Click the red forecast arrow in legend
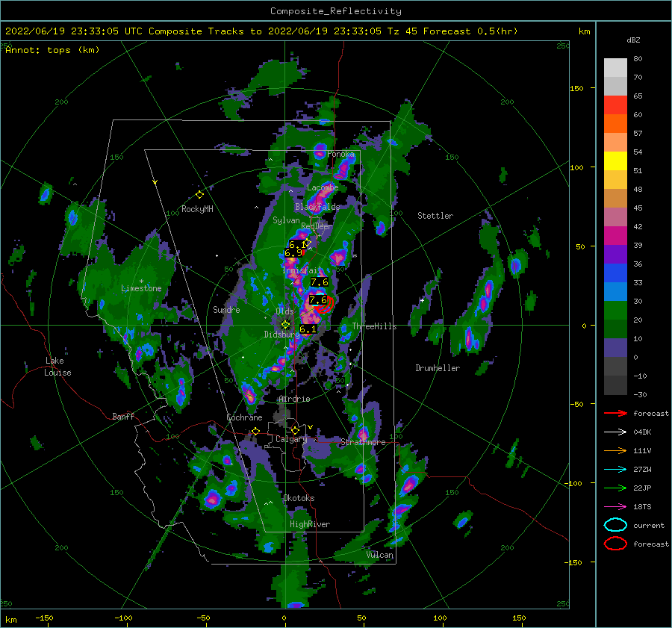 click(x=615, y=413)
